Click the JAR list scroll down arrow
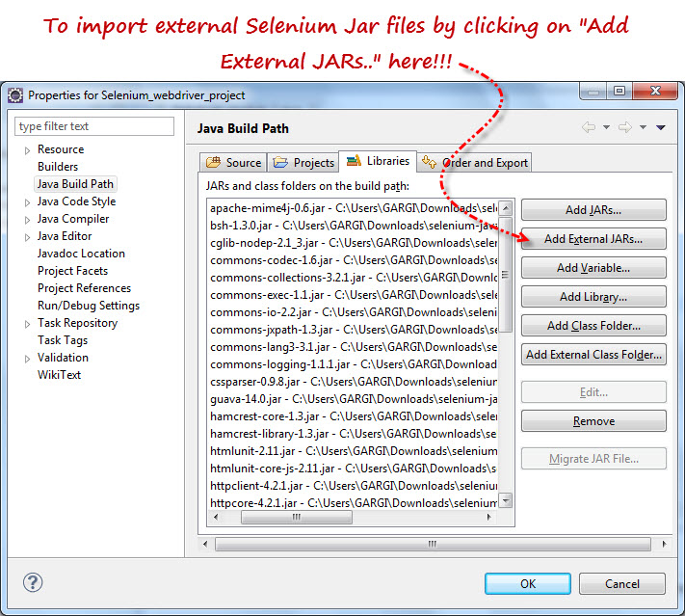Image resolution: width=685 pixels, height=616 pixels. click(x=506, y=499)
